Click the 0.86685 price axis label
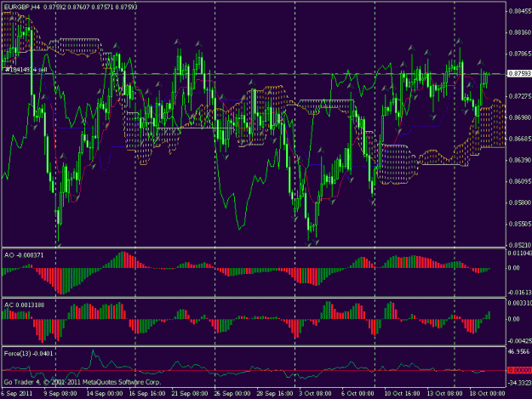Image resolution: width=532 pixels, height=399 pixels. point(519,139)
